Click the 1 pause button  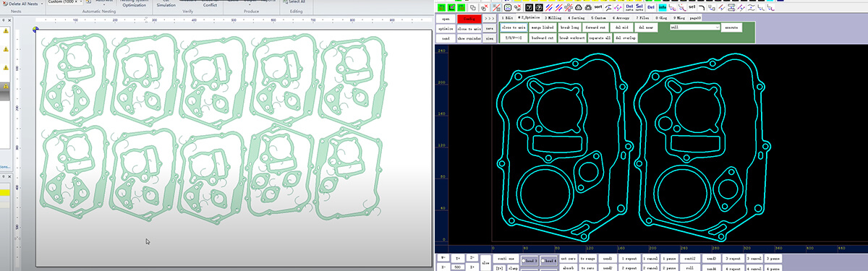click(x=668, y=259)
